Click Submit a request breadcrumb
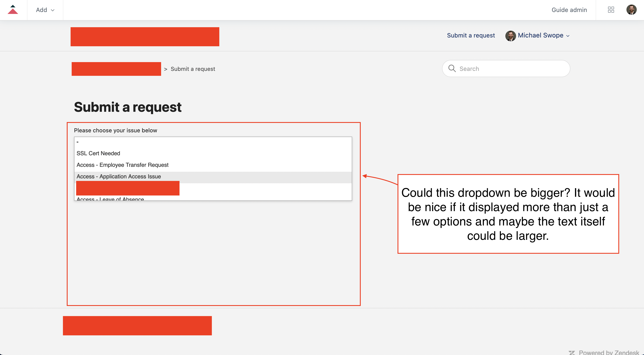Image resolution: width=644 pixels, height=355 pixels. [193, 69]
